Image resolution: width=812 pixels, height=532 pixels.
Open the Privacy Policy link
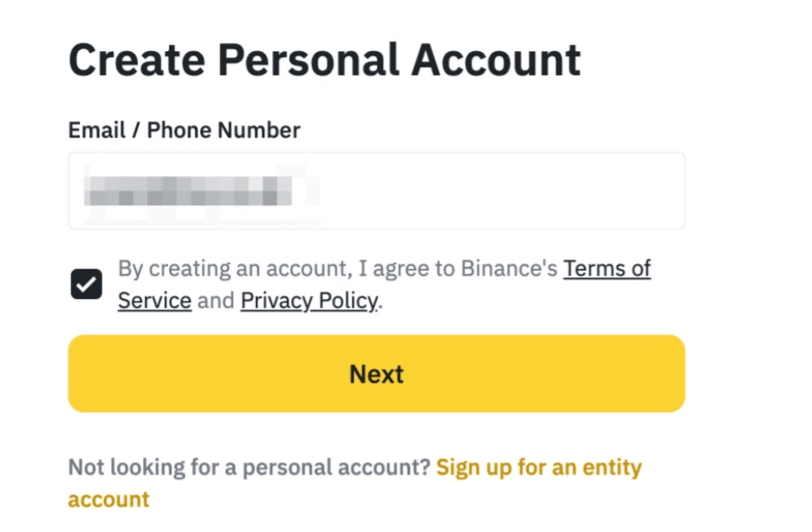click(x=309, y=302)
